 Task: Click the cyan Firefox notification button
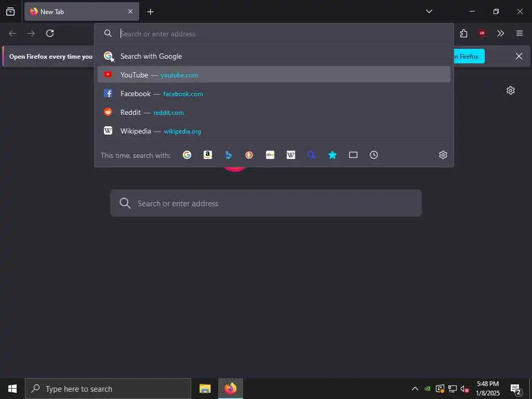(x=469, y=56)
